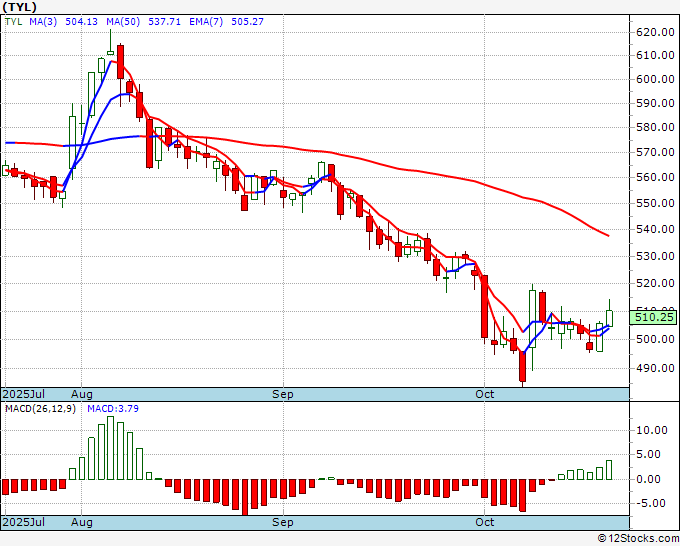Click 2025Jul on the MACD panel axis

pos(24,522)
